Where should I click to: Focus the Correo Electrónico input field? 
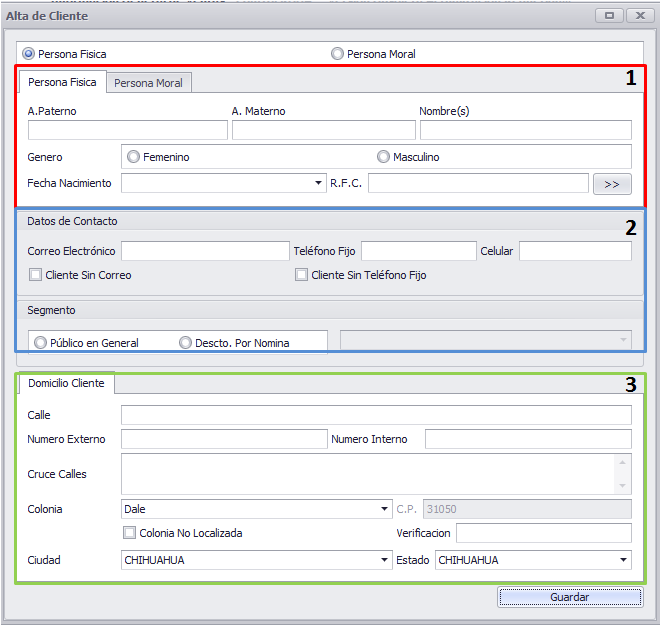pos(205,251)
